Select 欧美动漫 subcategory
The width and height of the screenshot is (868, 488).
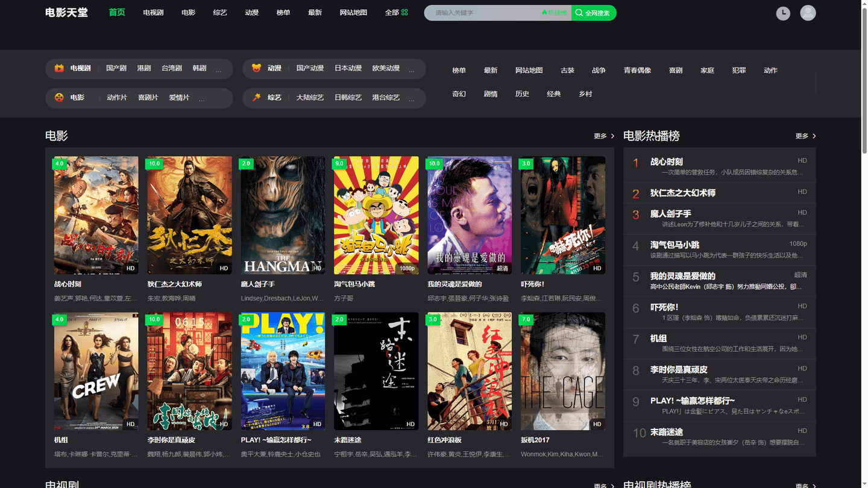coord(386,68)
